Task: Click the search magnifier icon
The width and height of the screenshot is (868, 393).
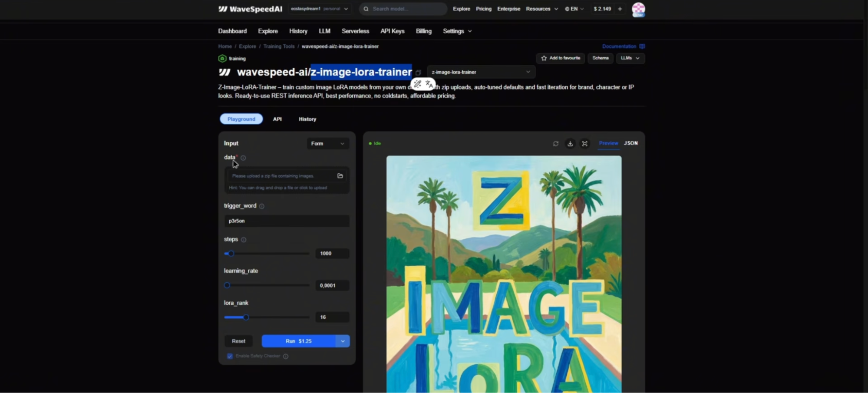Action: 366,9
